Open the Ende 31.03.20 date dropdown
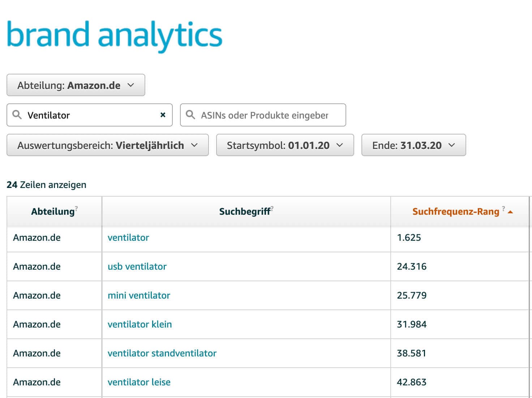Screen dimensions: 532x398 (413, 145)
